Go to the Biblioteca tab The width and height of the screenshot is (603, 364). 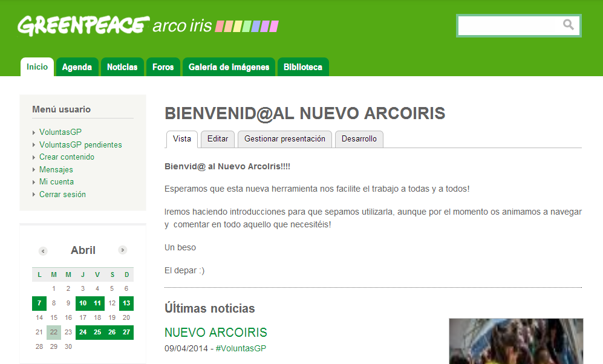click(303, 67)
